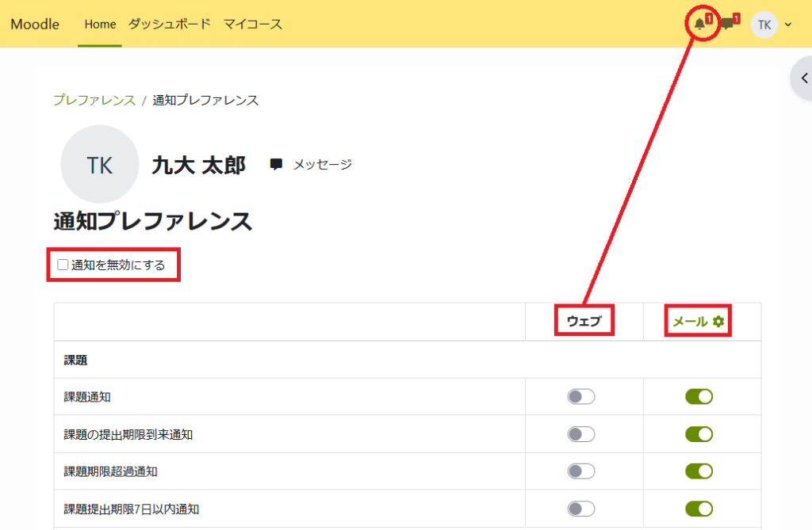The height and width of the screenshot is (530, 812).
Task: Open the collapsed side drawer chevron
Action: (x=803, y=78)
